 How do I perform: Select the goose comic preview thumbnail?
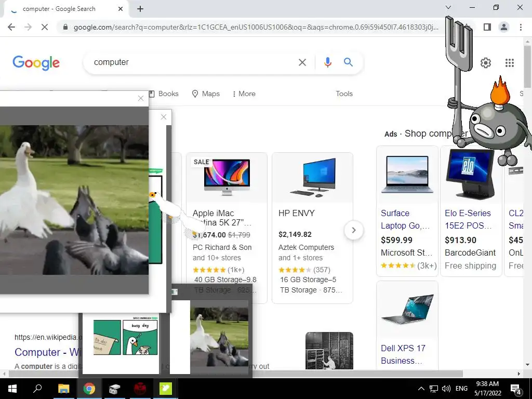point(121,343)
